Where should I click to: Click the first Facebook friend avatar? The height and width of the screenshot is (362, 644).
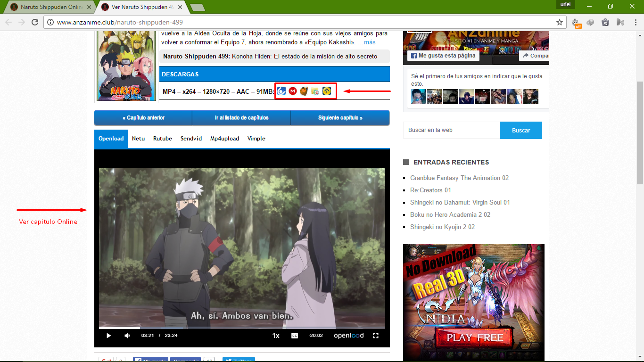pos(418,97)
